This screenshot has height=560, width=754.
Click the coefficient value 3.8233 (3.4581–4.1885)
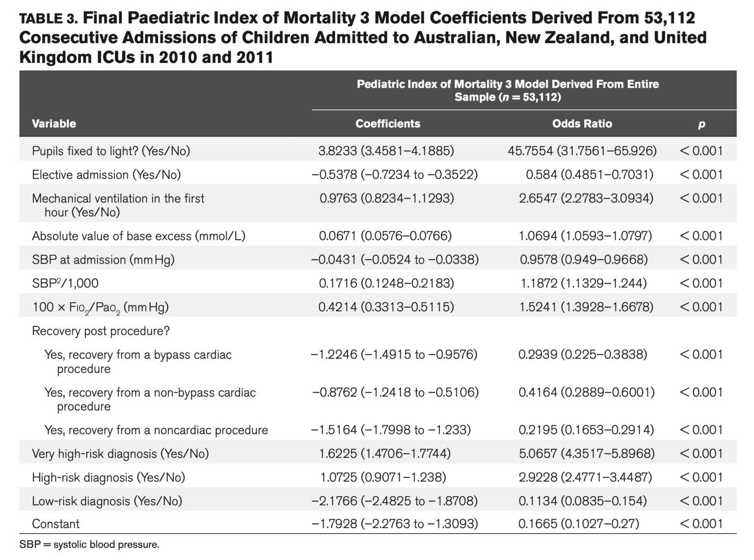[x=386, y=151]
